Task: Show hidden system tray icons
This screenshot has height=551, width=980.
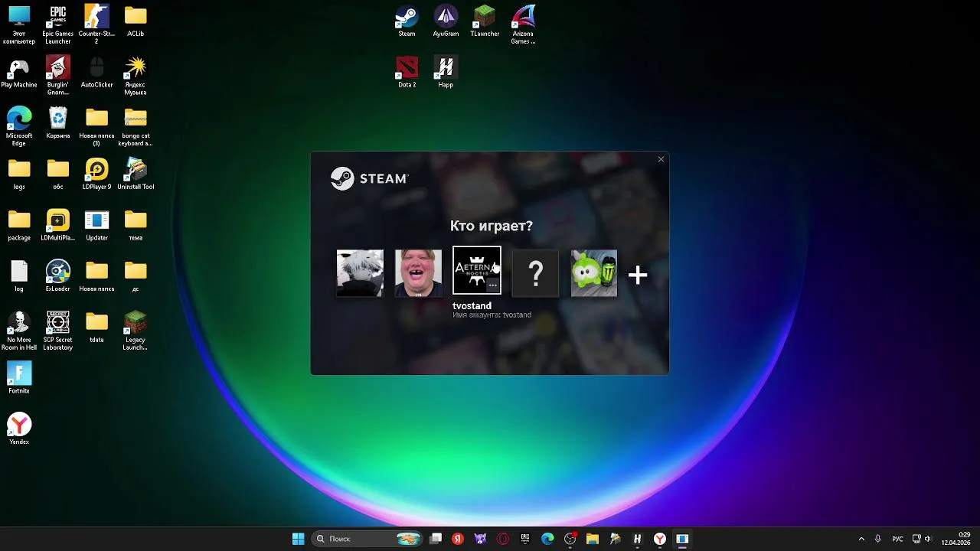Action: (861, 539)
